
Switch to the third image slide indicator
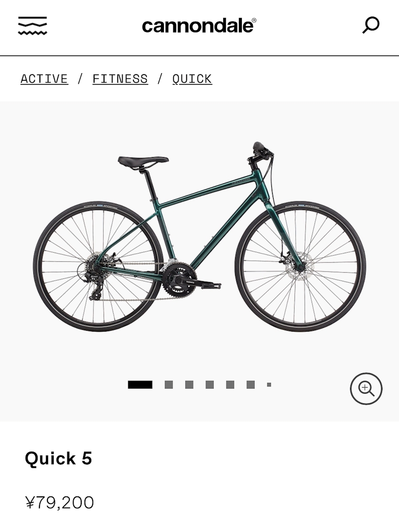(190, 385)
